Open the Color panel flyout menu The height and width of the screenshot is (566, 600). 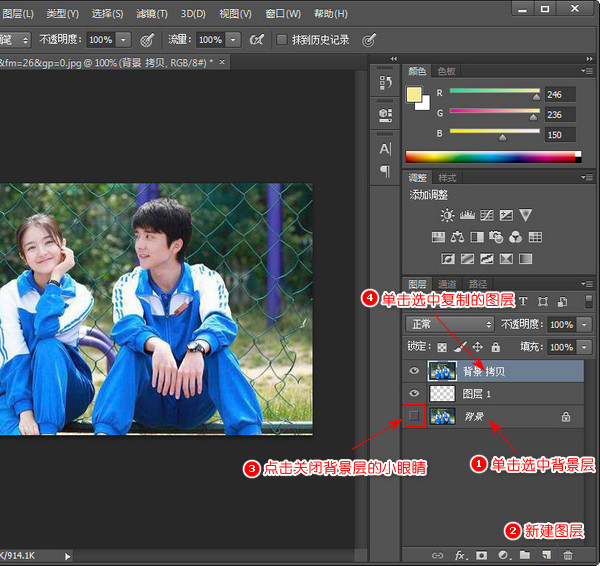coord(587,71)
